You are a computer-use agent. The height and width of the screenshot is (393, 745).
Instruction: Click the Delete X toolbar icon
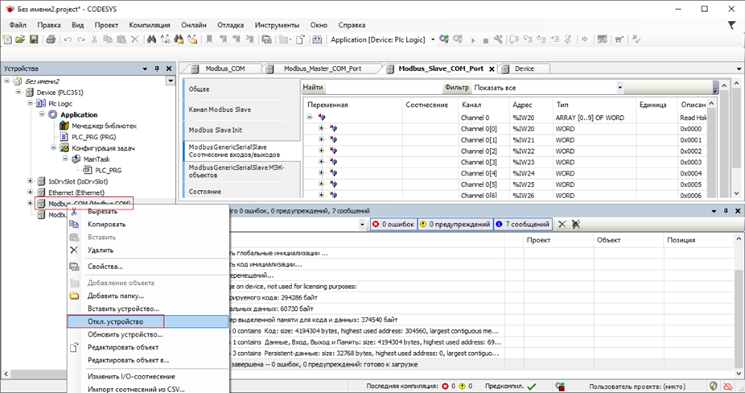[x=135, y=39]
